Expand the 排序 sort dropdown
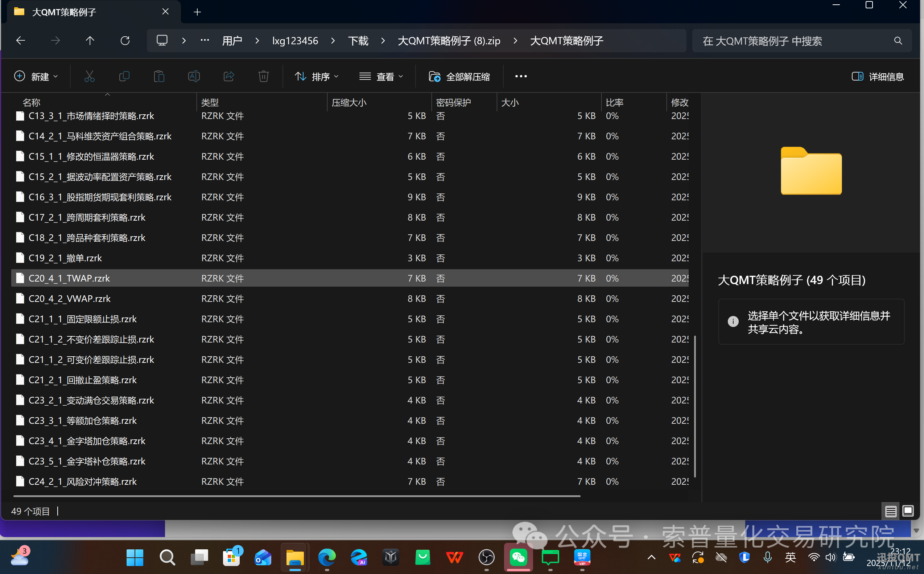Viewport: 924px width, 574px height. pos(317,77)
